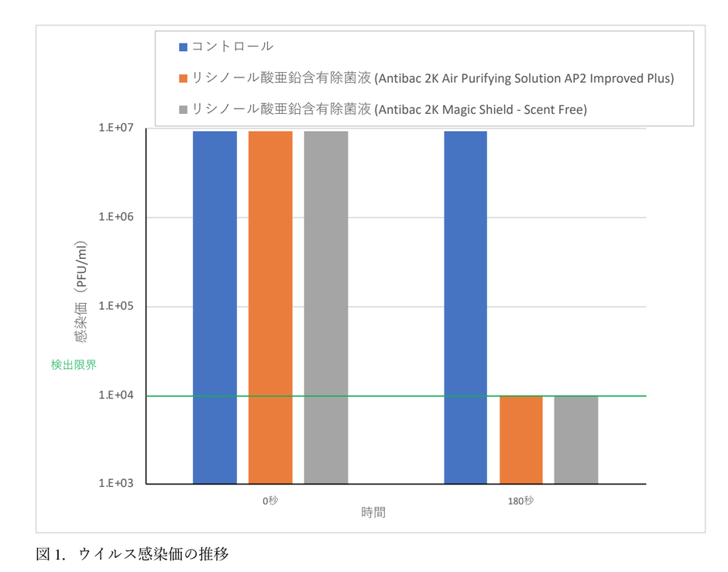The height and width of the screenshot is (572, 728).
Task: Select the 180秒 category label
Action: 521,501
